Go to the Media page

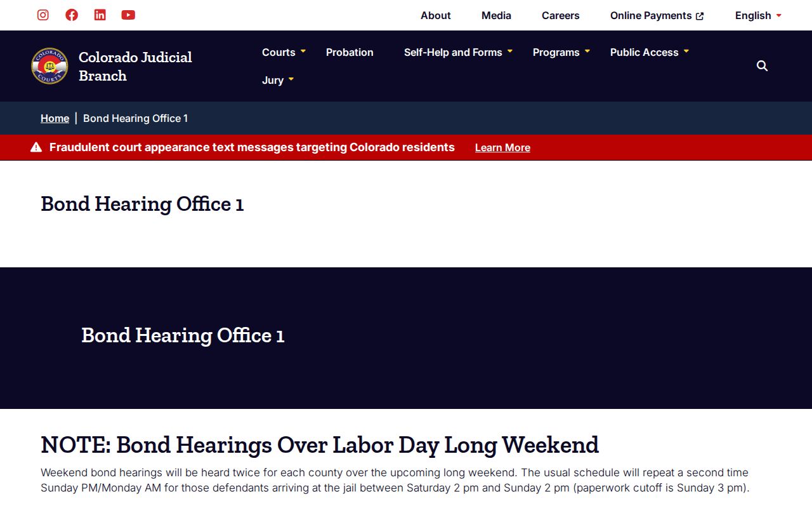tap(496, 15)
